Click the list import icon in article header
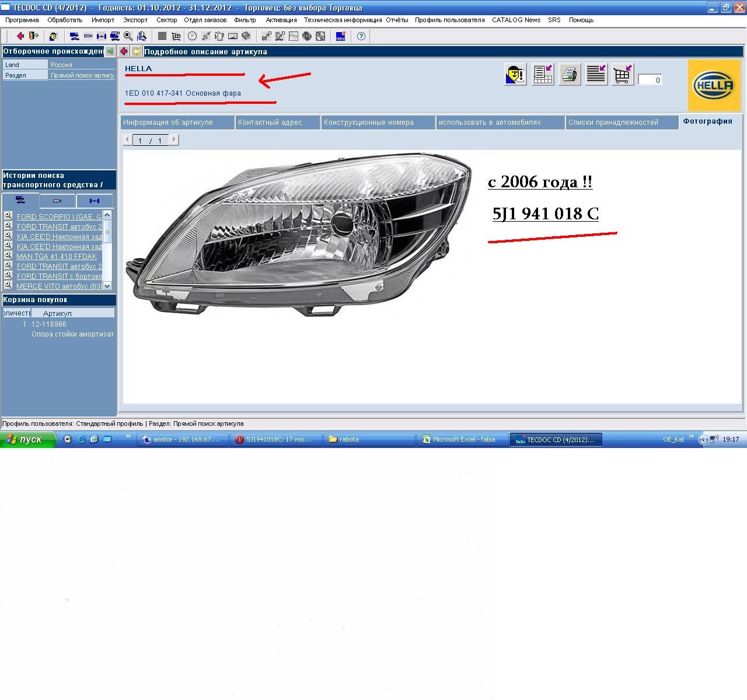The height and width of the screenshot is (700, 747). tap(596, 74)
